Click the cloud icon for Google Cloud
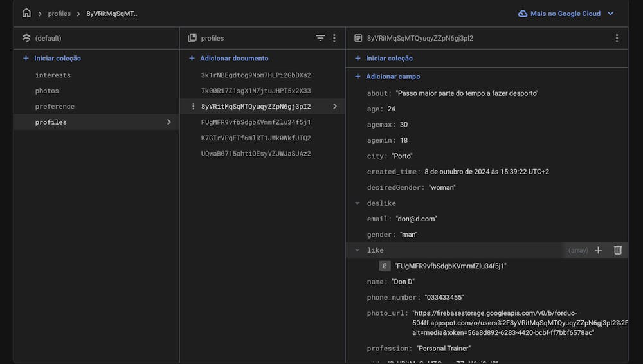The image size is (643, 364). click(x=523, y=14)
